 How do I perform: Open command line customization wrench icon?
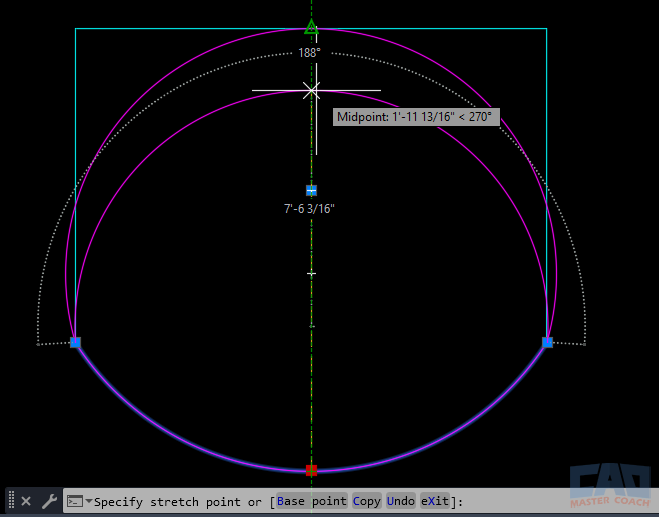[x=50, y=501]
